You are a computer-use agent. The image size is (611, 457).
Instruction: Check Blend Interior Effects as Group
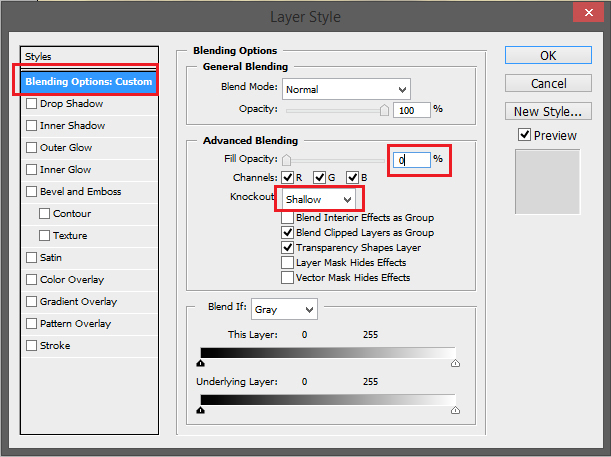[288, 218]
